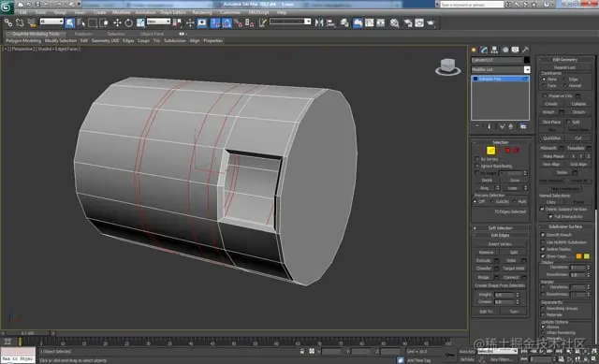Open the Utilities hammer panel tab
599x364 pixels.
pos(526,50)
